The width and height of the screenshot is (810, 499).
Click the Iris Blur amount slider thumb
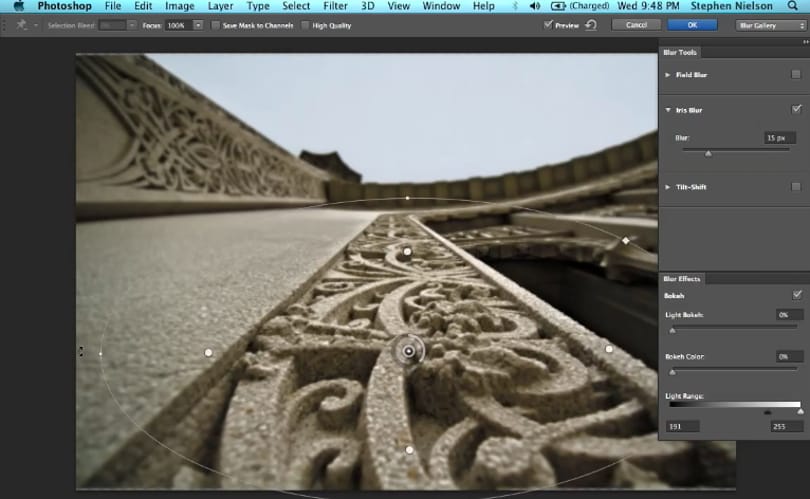click(x=708, y=153)
